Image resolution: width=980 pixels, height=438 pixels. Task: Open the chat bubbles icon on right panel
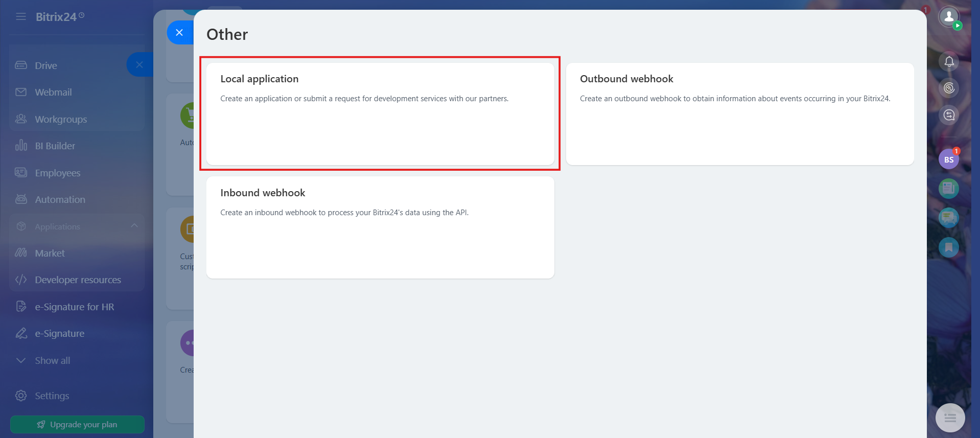949,218
